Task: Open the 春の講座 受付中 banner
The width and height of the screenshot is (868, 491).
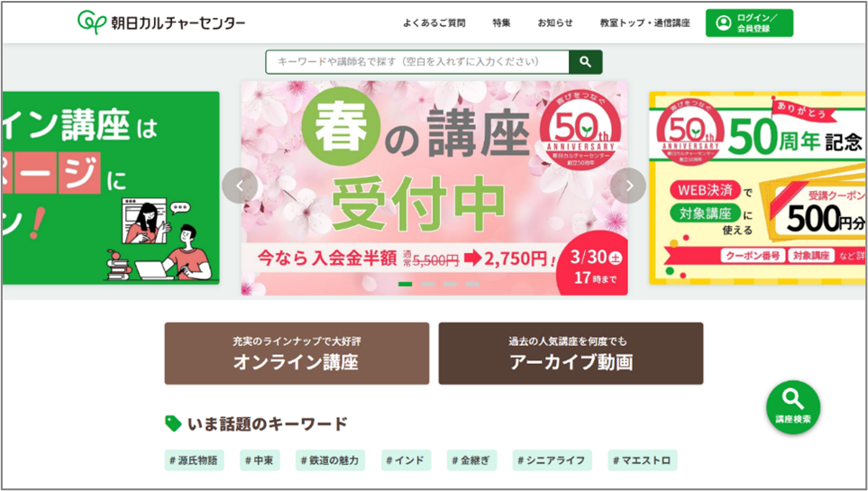Action: [434, 188]
